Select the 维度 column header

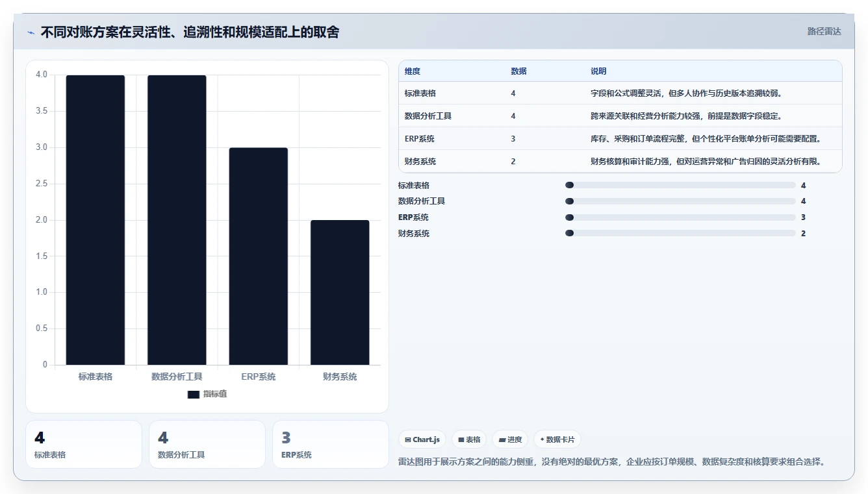coord(413,71)
